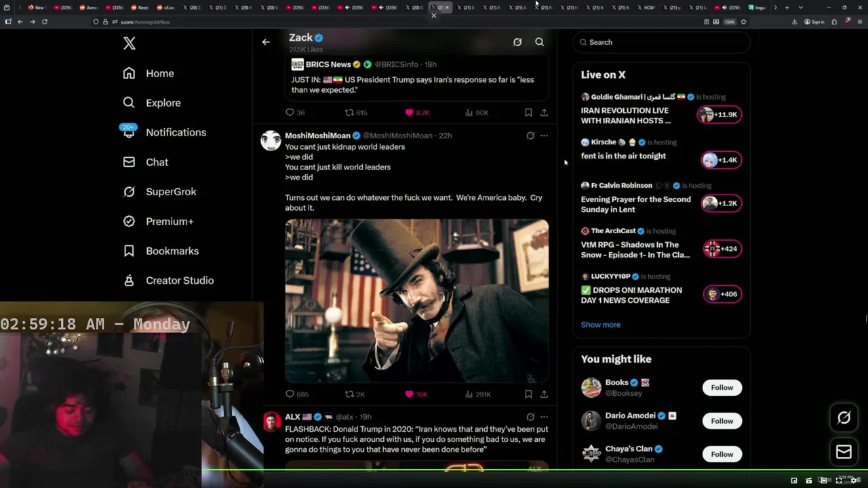Join 'fent is in the air tonight' space

pyautogui.click(x=721, y=160)
